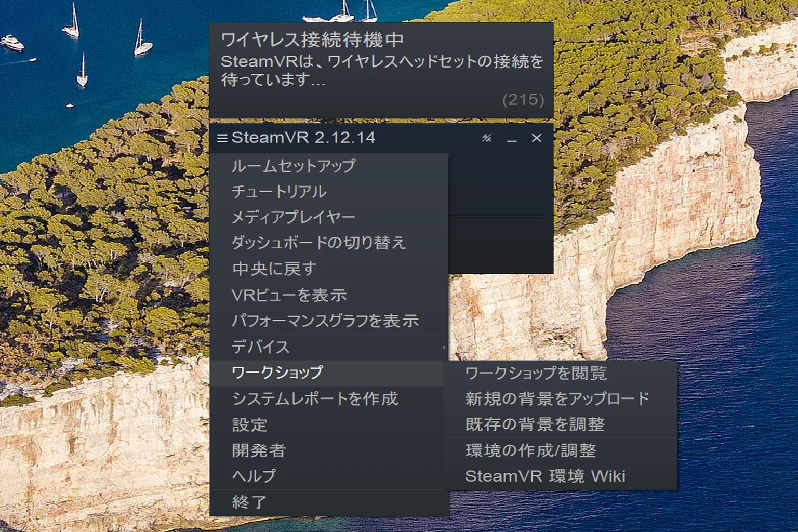Click 環境の作成/調整 submenu item

click(x=561, y=450)
